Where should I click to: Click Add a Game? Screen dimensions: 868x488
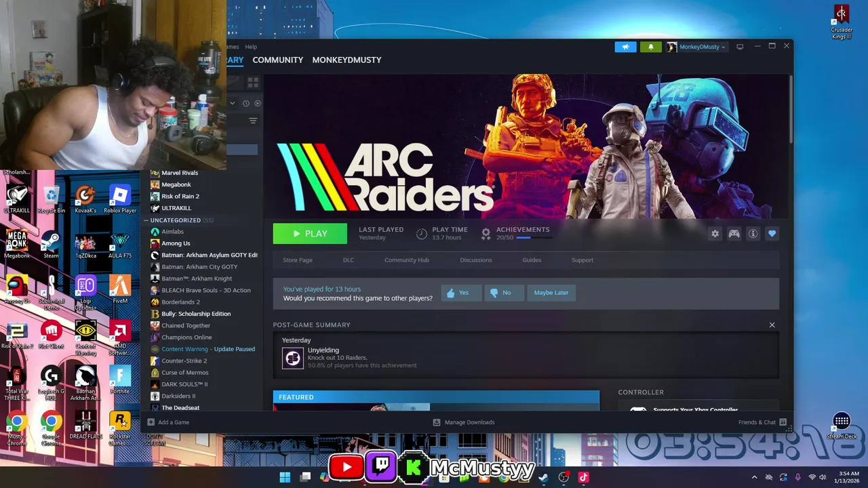coord(168,422)
